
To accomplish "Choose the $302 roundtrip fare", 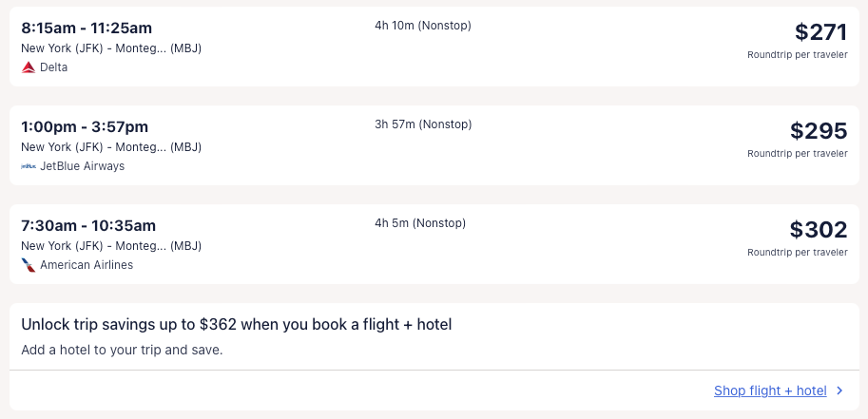I will [818, 230].
